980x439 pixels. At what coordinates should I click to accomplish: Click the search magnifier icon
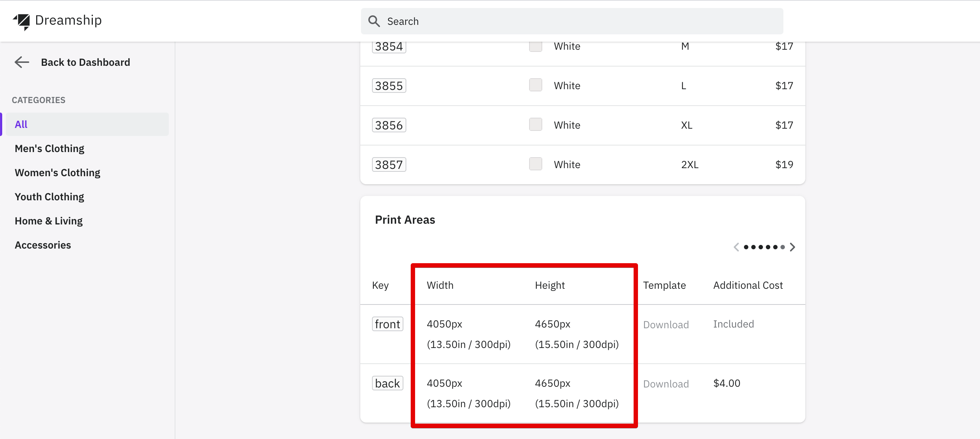[x=373, y=21]
